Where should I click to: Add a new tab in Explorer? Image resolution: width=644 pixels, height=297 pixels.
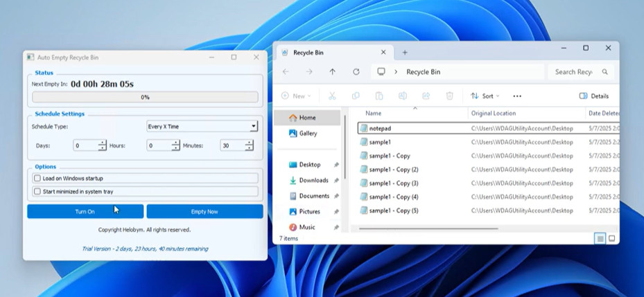[405, 53]
